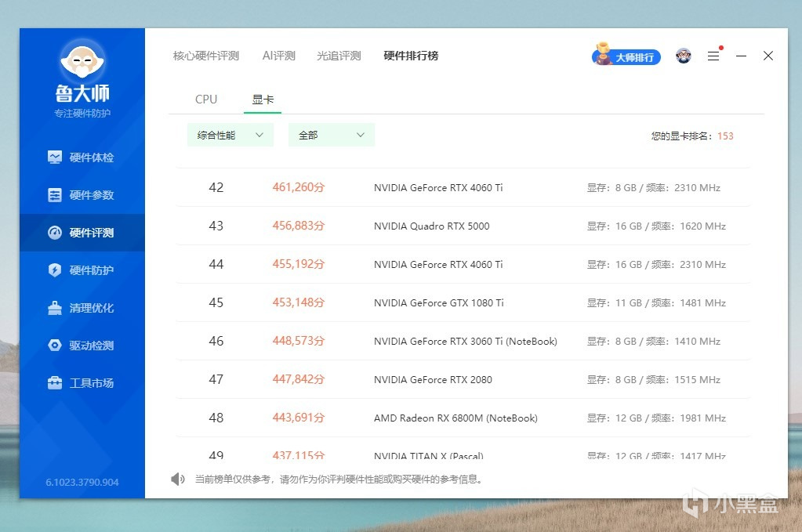Expand the 全部 filter dropdown
The width and height of the screenshot is (802, 532).
pyautogui.click(x=332, y=135)
